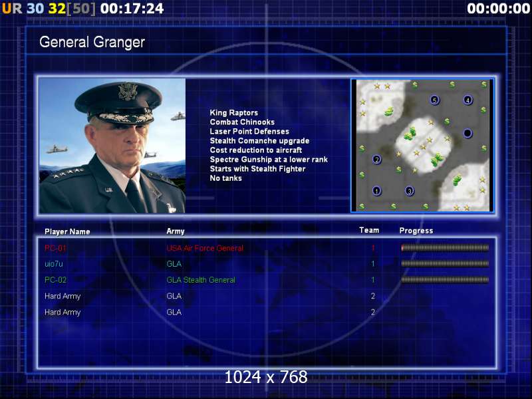Click the Stealth Comanche upgrade line

(259, 141)
